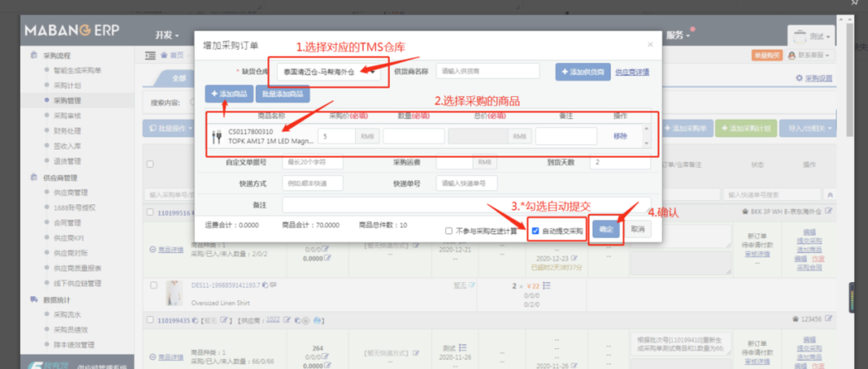Click the orange 单量购买 badge
The height and width of the screenshot is (369, 868).
coord(767,55)
